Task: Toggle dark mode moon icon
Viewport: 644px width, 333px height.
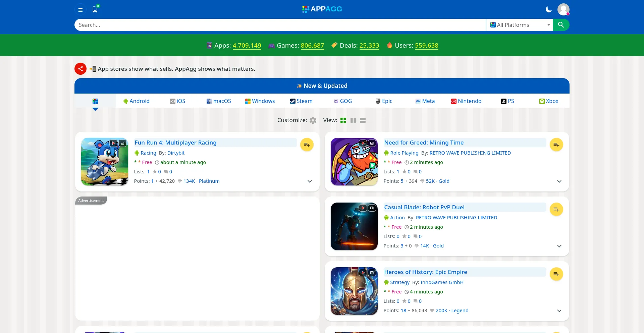Action: (549, 9)
